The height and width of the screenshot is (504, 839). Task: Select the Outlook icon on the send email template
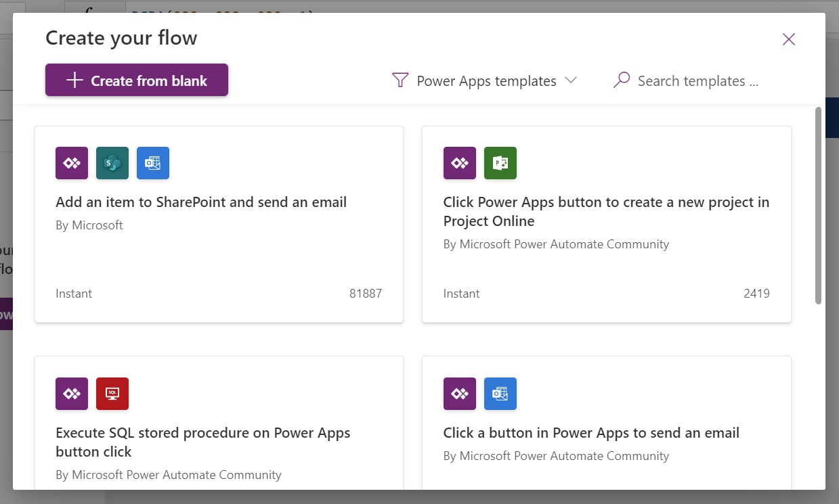tap(500, 393)
